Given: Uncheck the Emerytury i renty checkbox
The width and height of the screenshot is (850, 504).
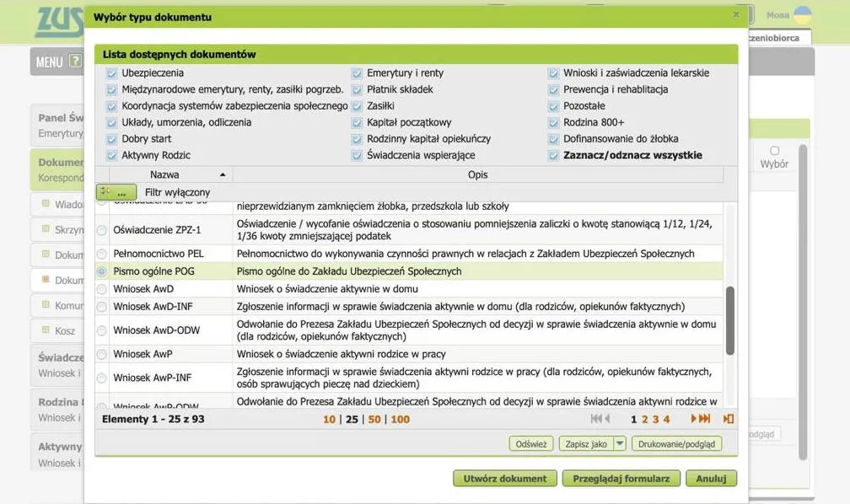Looking at the screenshot, I should (357, 73).
